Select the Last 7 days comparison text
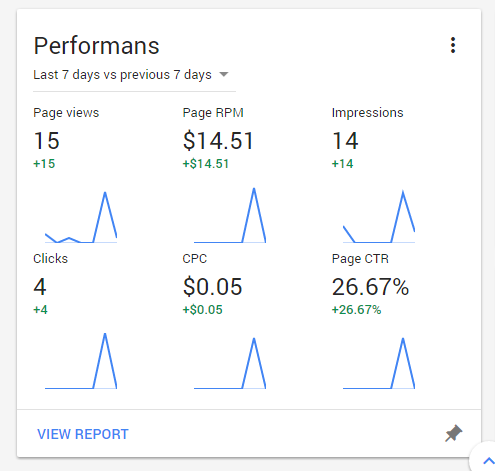 [x=122, y=75]
